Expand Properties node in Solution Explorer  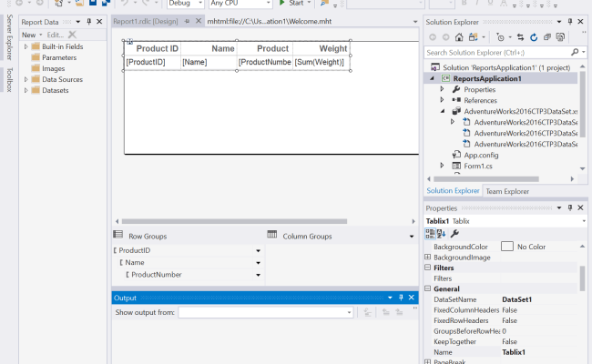[x=442, y=89]
